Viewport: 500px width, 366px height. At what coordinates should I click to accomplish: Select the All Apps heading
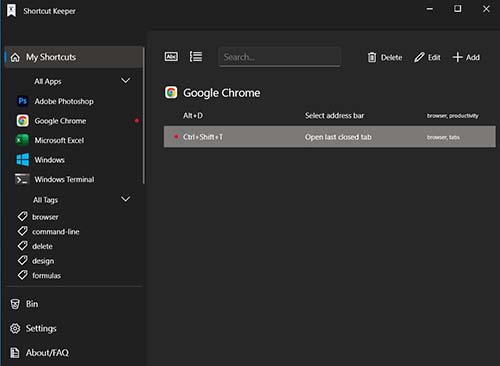48,81
